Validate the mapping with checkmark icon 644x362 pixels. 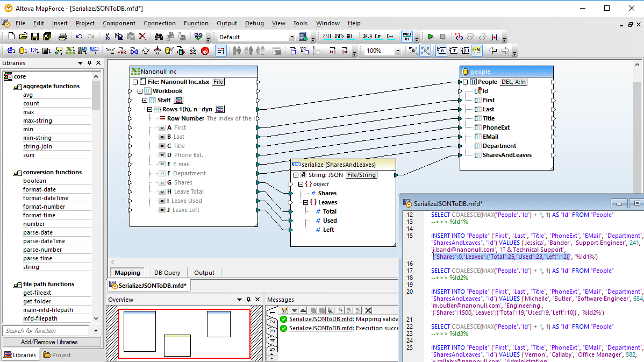[x=198, y=37]
